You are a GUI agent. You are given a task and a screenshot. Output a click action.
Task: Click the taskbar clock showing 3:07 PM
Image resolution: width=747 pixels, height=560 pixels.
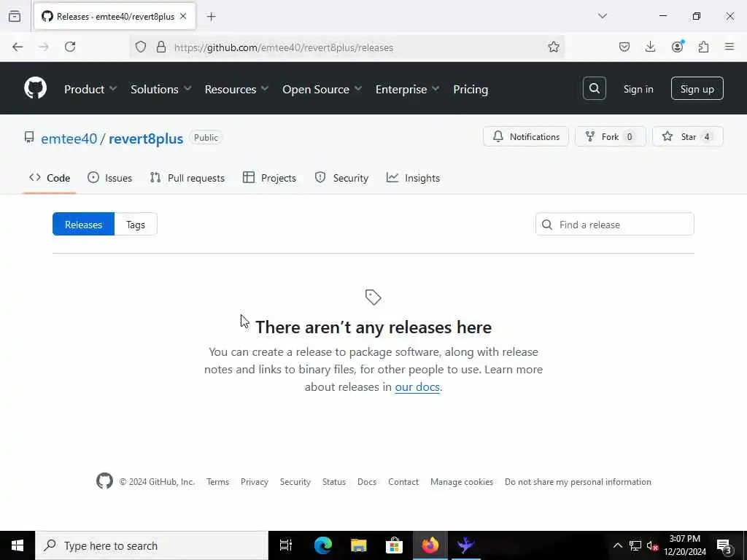coord(684,545)
